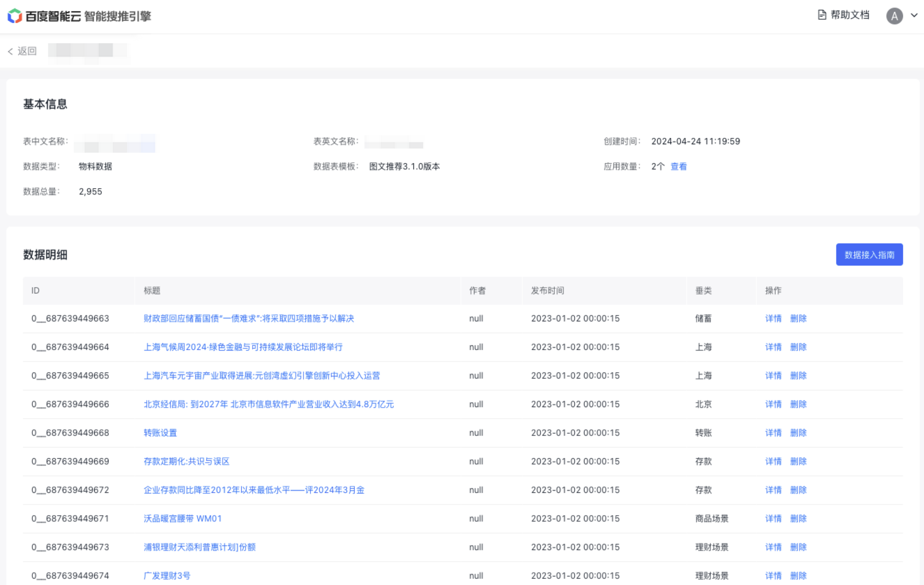The width and height of the screenshot is (924, 585).
Task: Expand the account dropdown chevron
Action: click(x=914, y=15)
